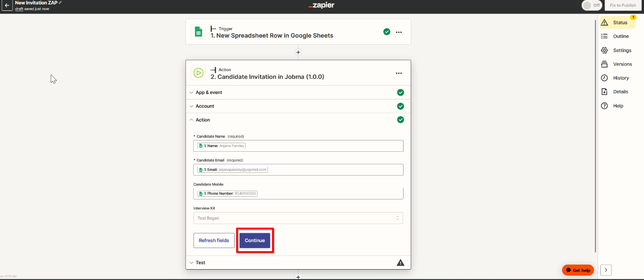Click the Action green check icon

(x=400, y=120)
